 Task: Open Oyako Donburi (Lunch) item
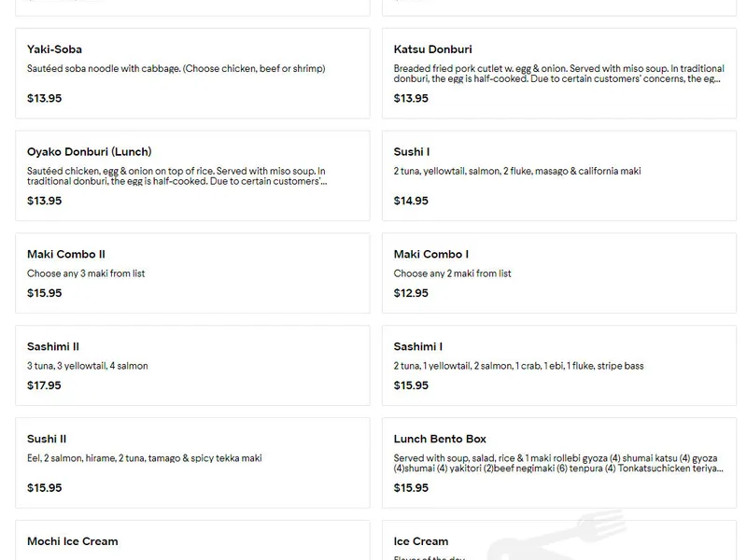coord(192,176)
